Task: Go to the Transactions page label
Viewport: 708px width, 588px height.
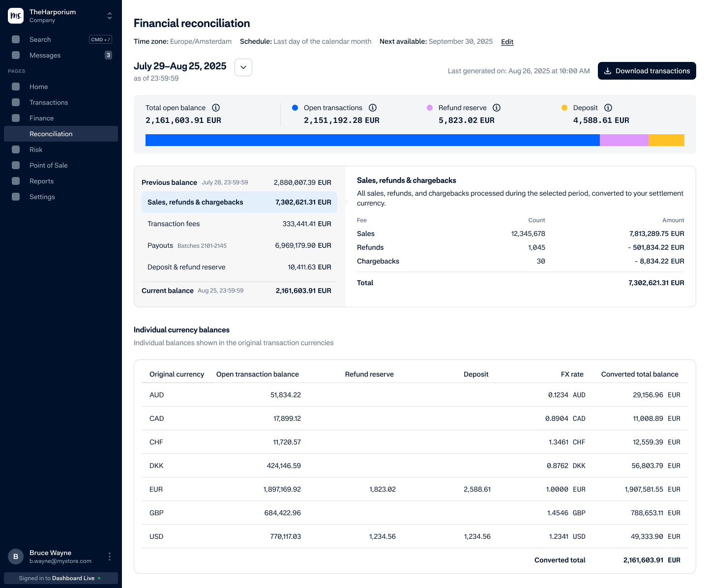Action: point(49,102)
